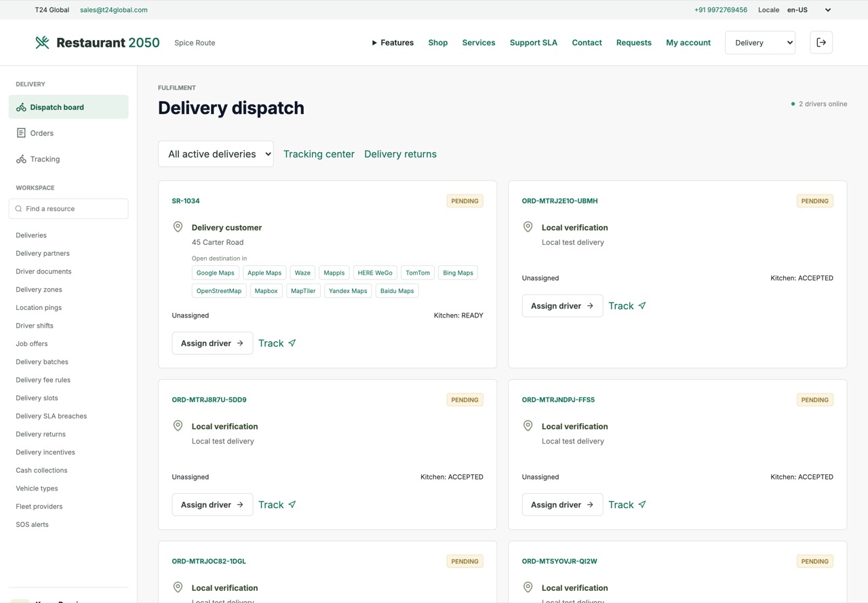Open the Locale en-US dropdown

809,10
